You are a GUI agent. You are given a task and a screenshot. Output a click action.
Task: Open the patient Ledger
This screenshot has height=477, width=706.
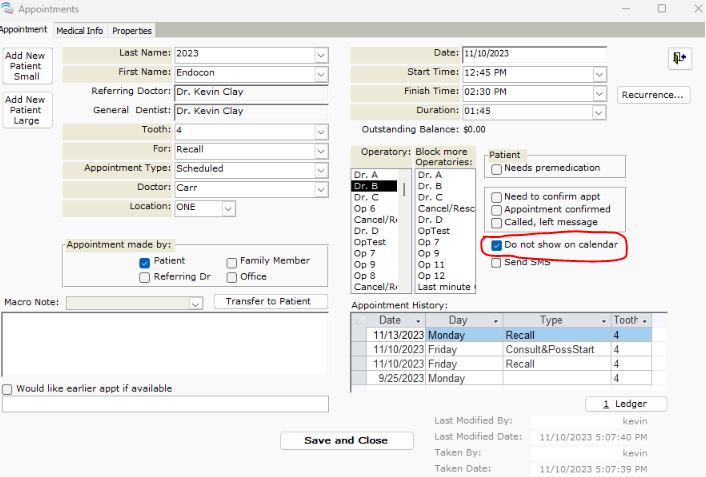point(626,404)
